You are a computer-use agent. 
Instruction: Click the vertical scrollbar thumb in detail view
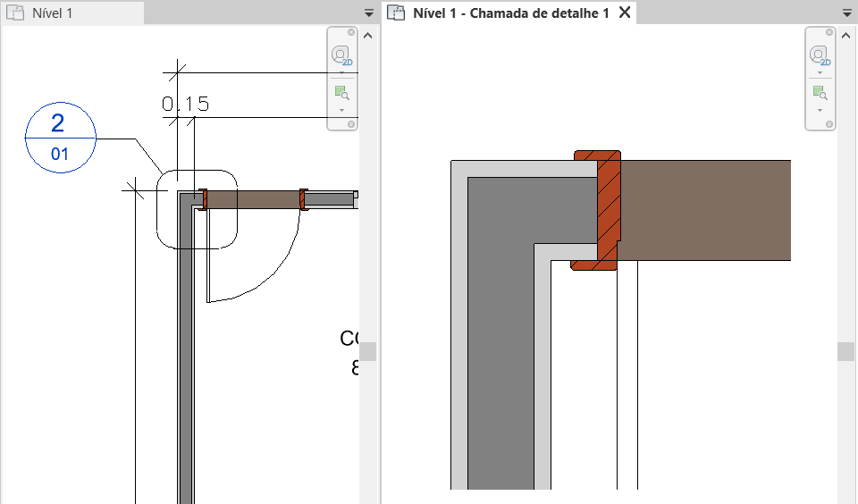(x=845, y=351)
